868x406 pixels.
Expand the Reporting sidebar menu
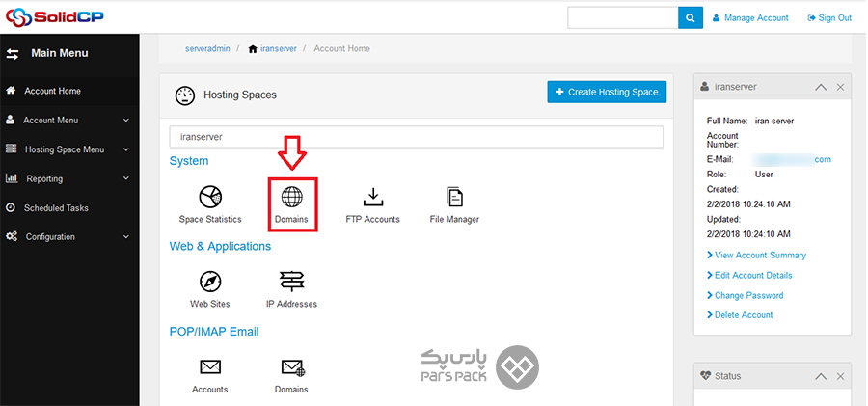(x=68, y=178)
